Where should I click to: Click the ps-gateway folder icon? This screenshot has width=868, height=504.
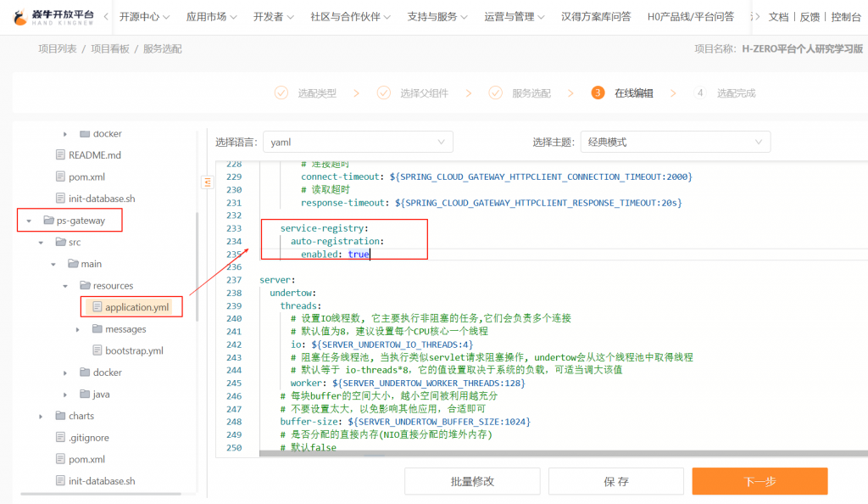48,221
